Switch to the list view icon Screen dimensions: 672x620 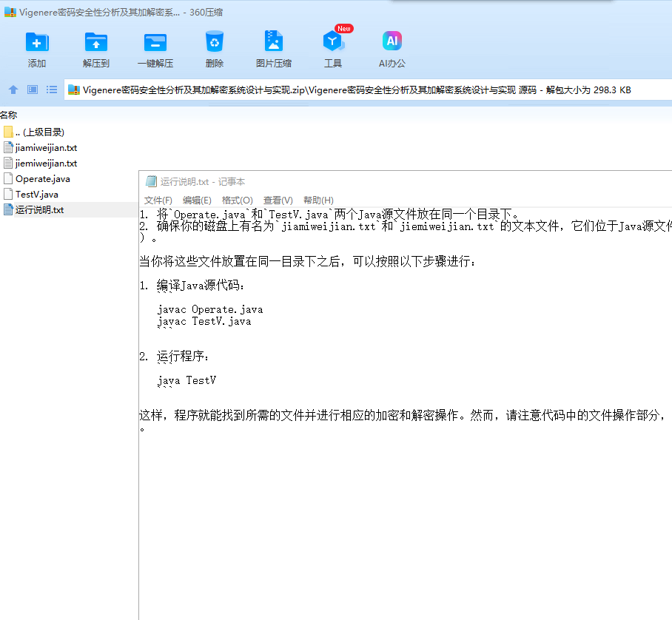(52, 90)
